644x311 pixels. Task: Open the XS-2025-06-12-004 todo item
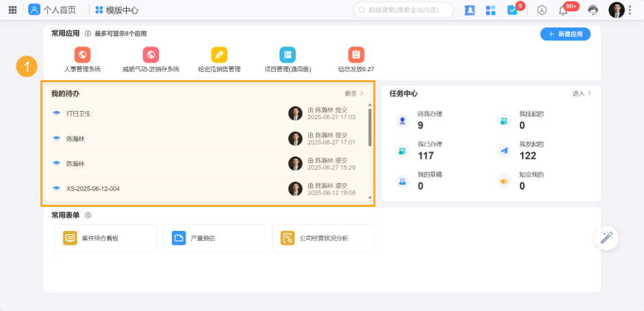[207, 188]
